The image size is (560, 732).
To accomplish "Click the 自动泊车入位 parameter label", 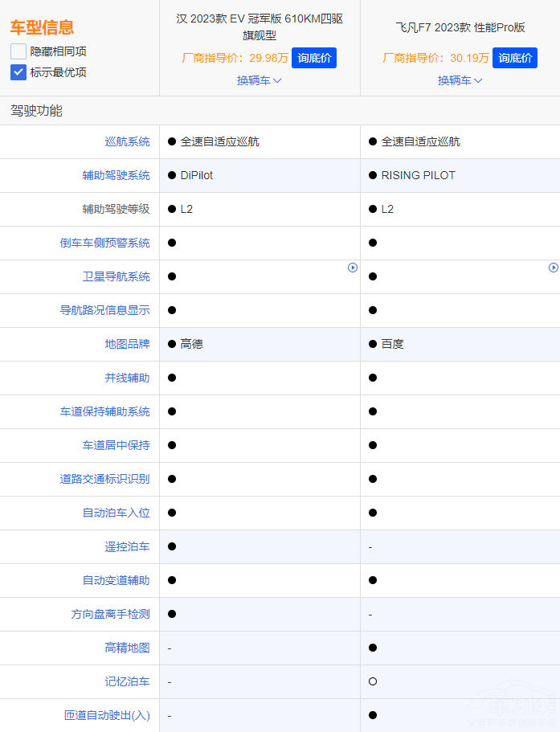I will [x=116, y=513].
